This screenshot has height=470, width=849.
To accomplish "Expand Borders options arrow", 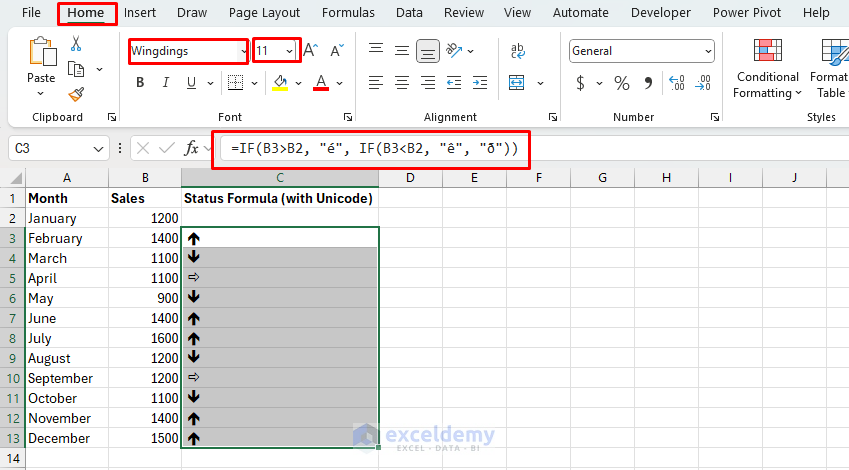I will 254,83.
